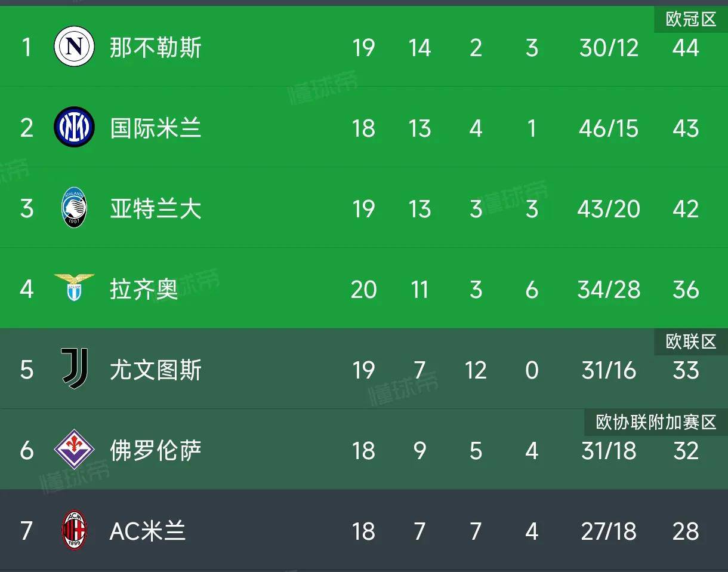Tap the 欧联区 zone label
Viewport: 728px width, 572px height.
click(691, 342)
